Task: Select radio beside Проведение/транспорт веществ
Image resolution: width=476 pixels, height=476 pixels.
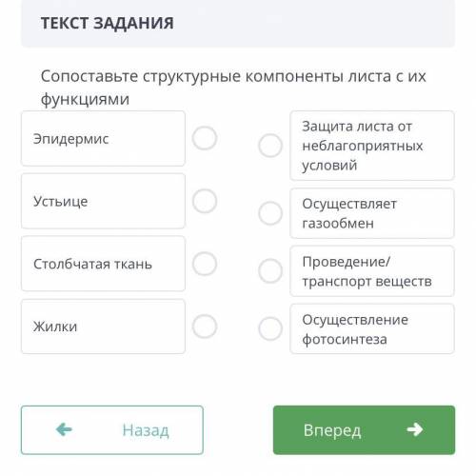Action: (270, 271)
